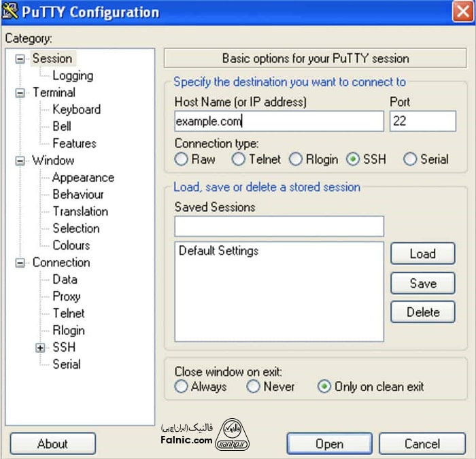Open the Proxy settings page
Viewport: 476px width, 459px height.
pyautogui.click(x=66, y=296)
